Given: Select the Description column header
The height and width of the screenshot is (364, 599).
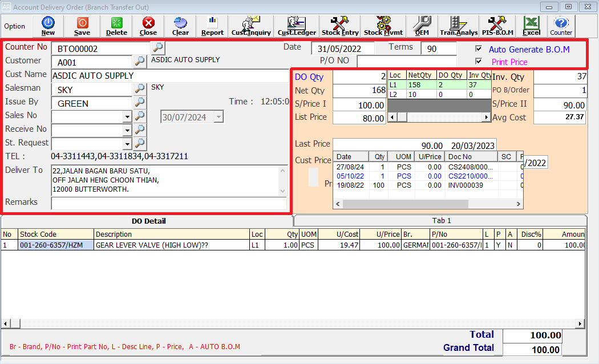Looking at the screenshot, I should (172, 234).
